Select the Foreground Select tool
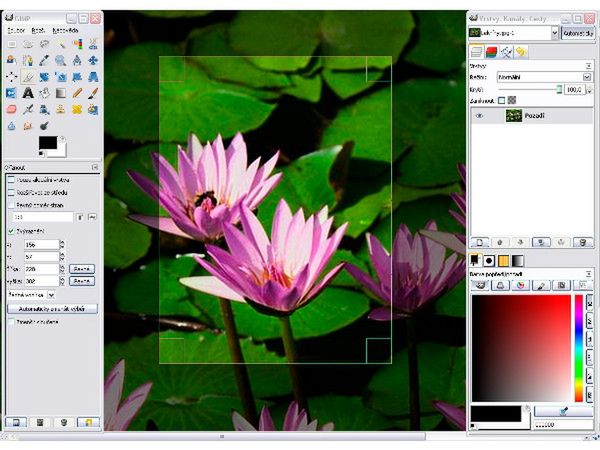Viewport: 600px width, 450px height. [x=11, y=60]
